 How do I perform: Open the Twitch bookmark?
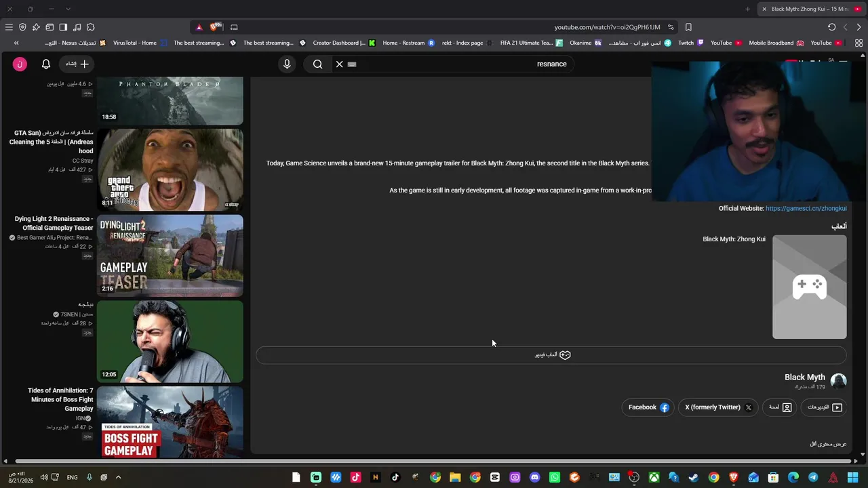691,43
